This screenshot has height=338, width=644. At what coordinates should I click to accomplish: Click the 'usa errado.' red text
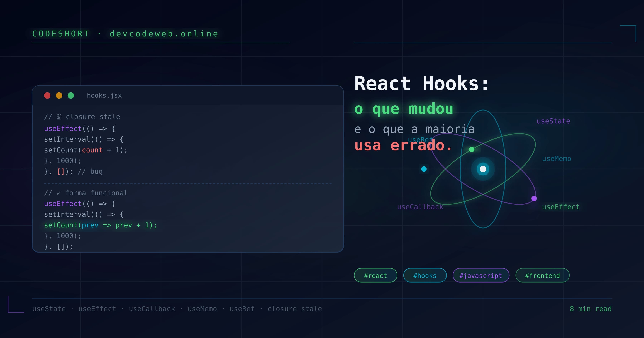(403, 145)
